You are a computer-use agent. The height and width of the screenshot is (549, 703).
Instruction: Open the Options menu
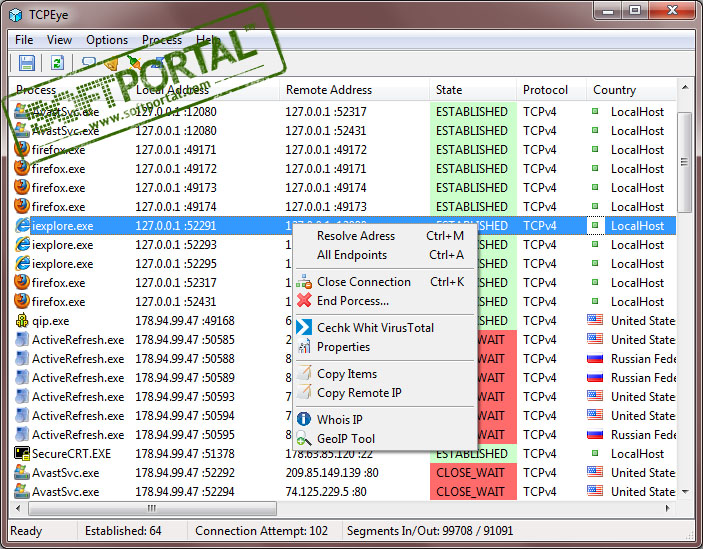107,40
